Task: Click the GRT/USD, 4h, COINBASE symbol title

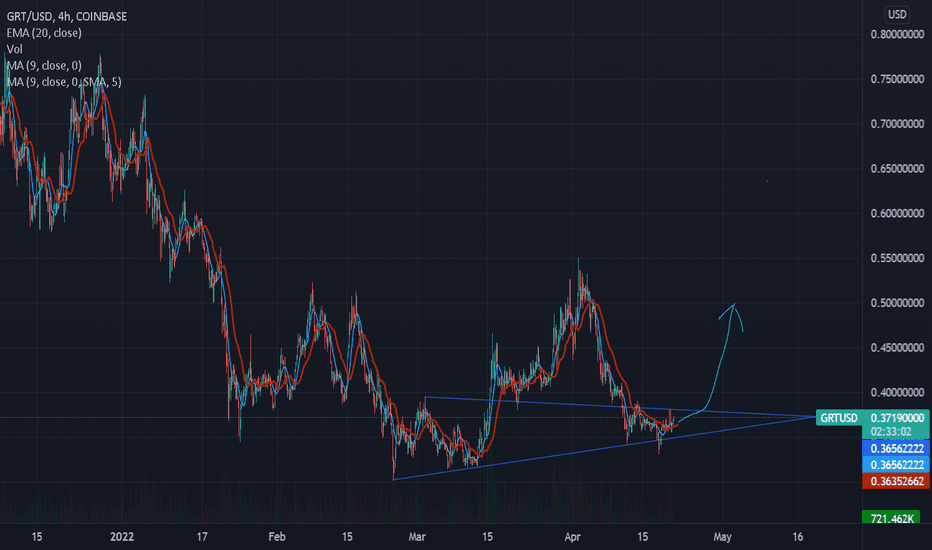Action: pos(67,17)
